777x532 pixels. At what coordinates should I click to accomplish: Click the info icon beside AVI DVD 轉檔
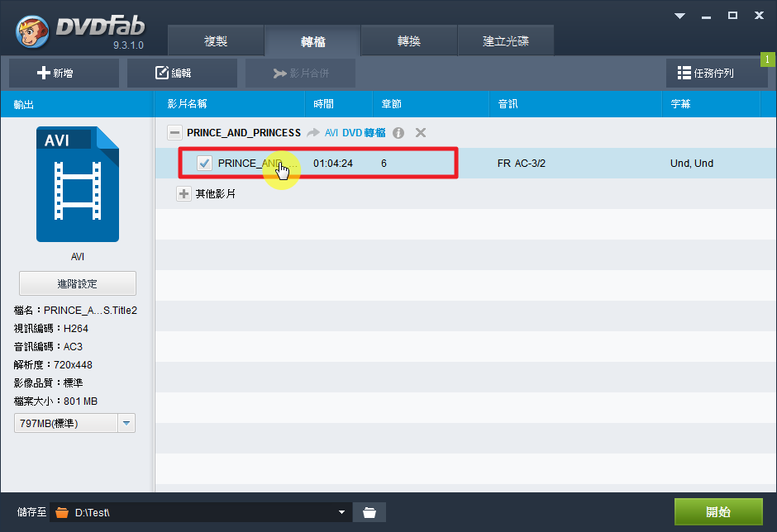tap(398, 133)
